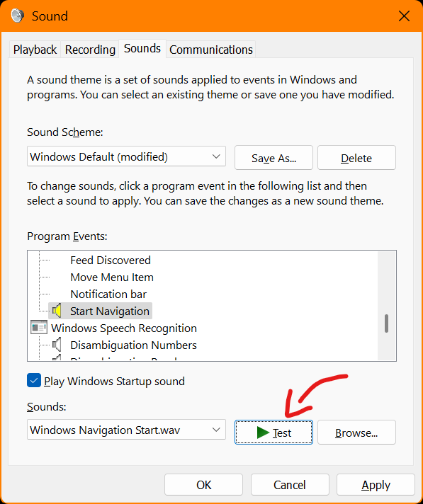Switch to the Playback tab

35,50
